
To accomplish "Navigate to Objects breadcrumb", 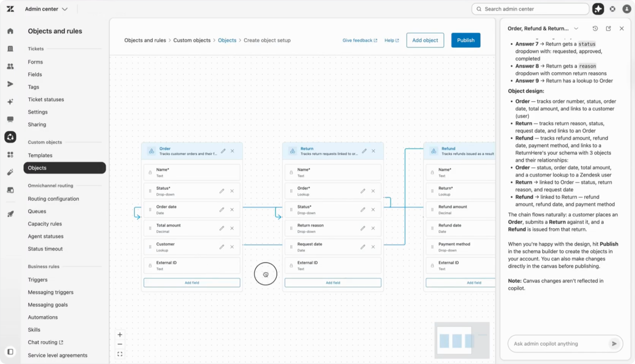I will tap(227, 40).
